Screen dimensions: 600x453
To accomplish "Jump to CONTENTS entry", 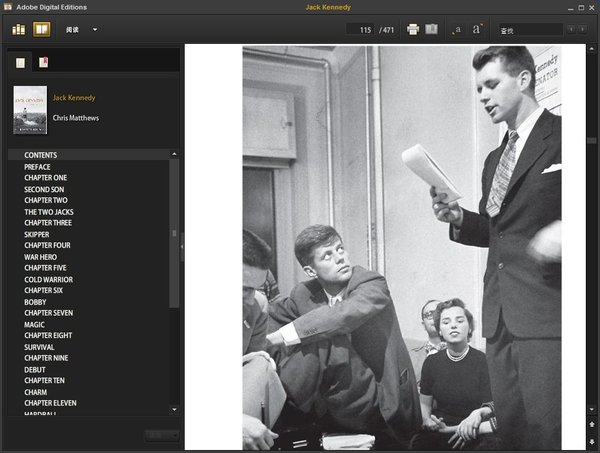I will click(41, 155).
